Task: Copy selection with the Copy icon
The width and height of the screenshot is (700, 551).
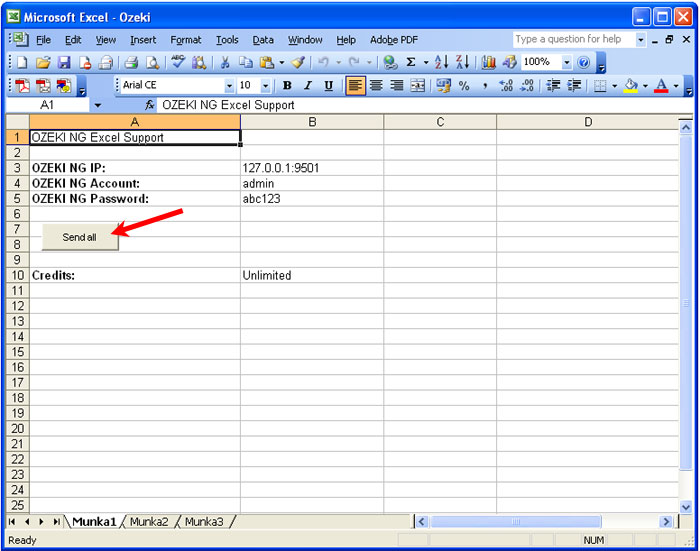Action: pyautogui.click(x=246, y=63)
